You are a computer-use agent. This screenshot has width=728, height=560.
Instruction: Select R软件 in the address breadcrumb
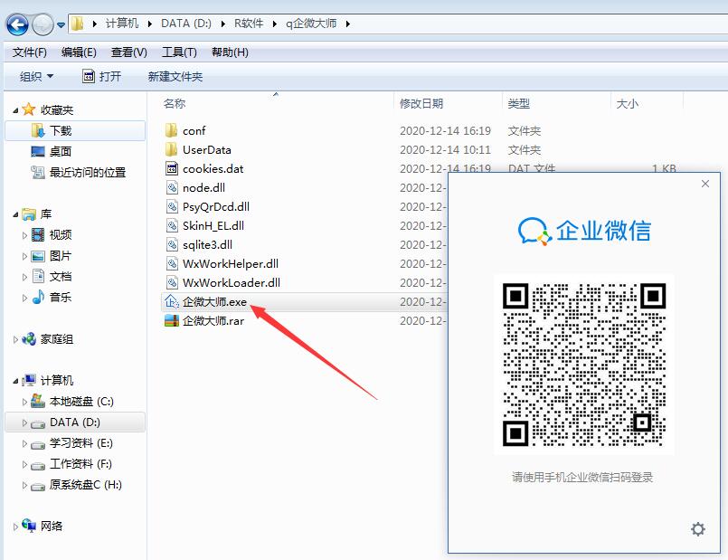[249, 24]
